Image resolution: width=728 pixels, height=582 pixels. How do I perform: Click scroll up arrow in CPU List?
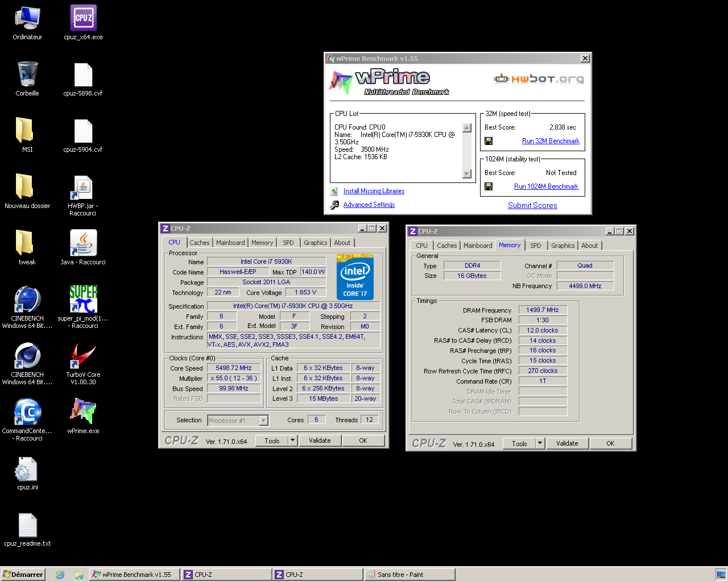pyautogui.click(x=467, y=128)
